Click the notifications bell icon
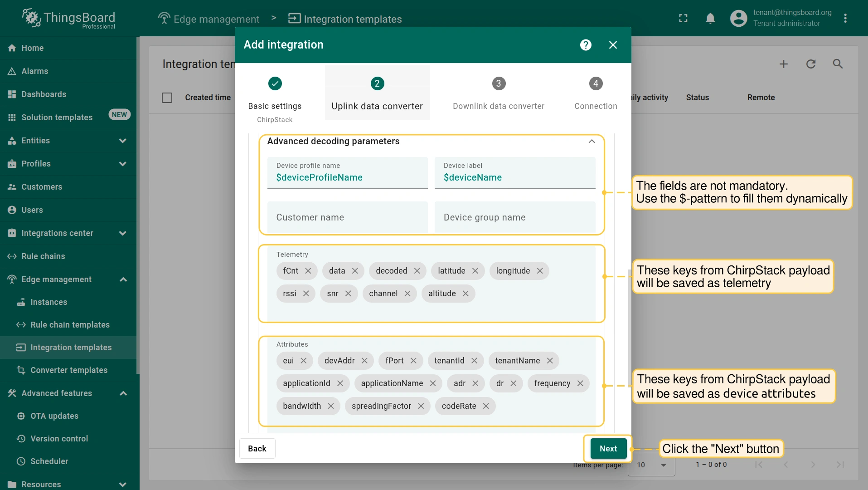The image size is (868, 490). pyautogui.click(x=710, y=18)
